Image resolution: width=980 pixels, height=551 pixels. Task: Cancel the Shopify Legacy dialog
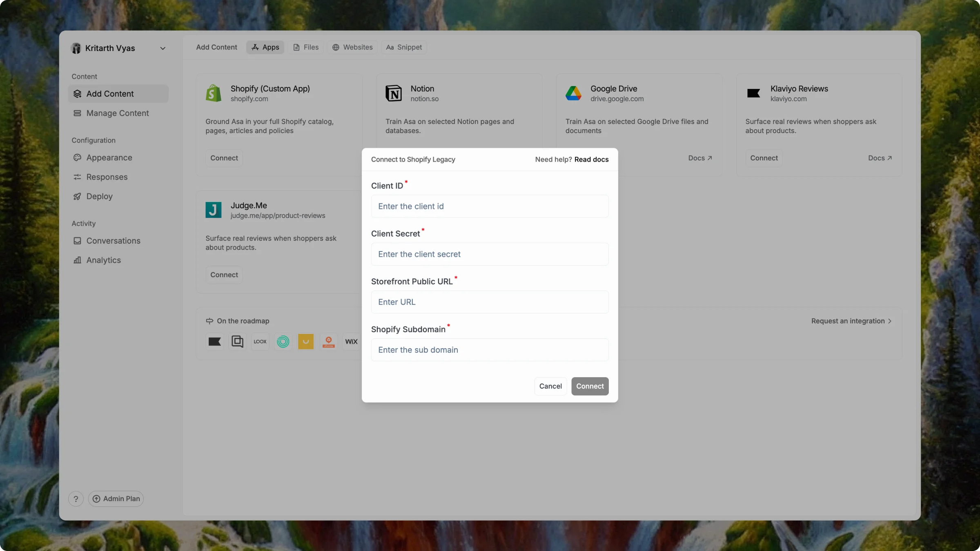(x=550, y=386)
